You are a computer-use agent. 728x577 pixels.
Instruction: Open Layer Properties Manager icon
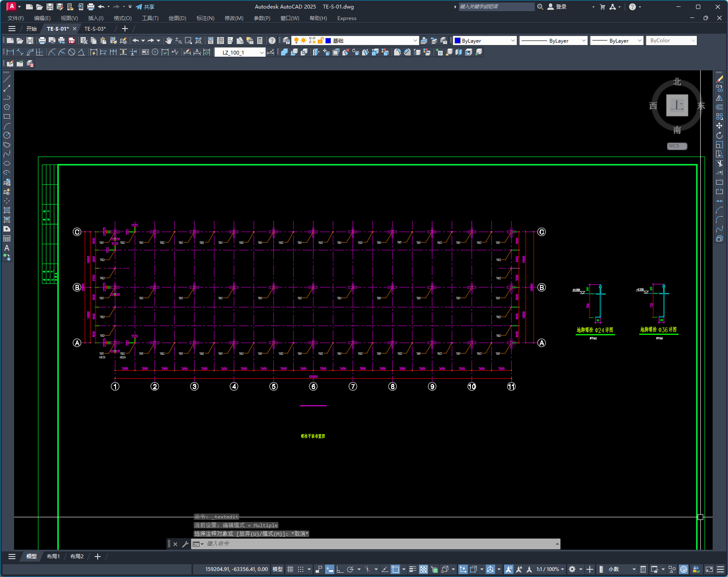tap(286, 41)
